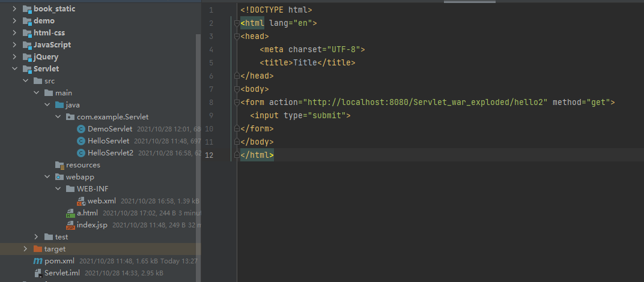The width and height of the screenshot is (644, 282).
Task: Select HelloServlet2 in the project tree
Action: point(111,153)
